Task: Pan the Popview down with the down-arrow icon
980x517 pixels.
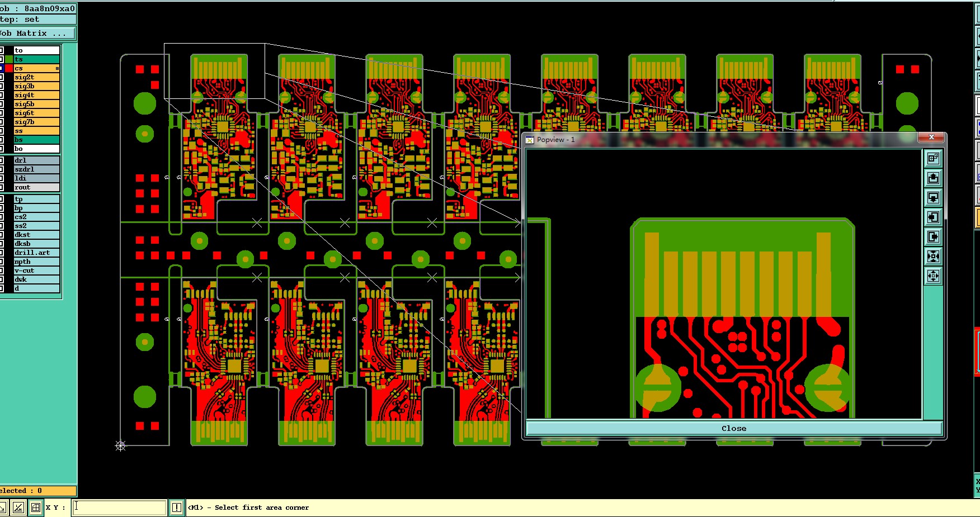Action: coord(933,197)
